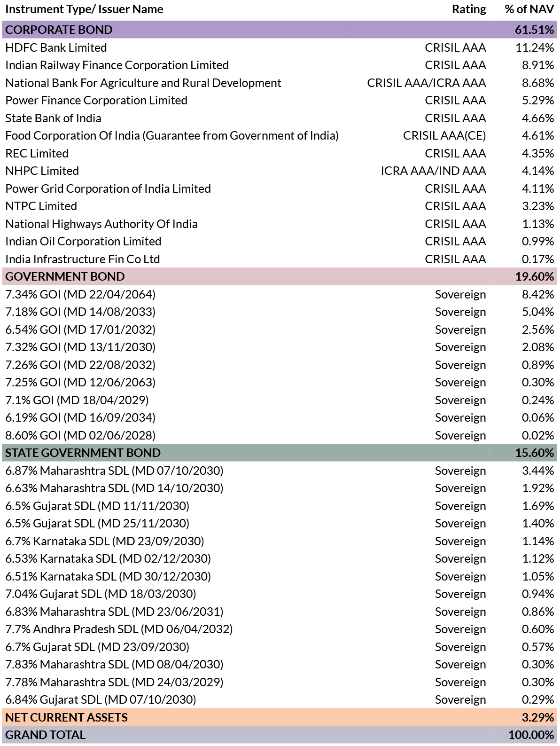Select the STATE GOVERNMENT BOND header

pyautogui.click(x=280, y=453)
